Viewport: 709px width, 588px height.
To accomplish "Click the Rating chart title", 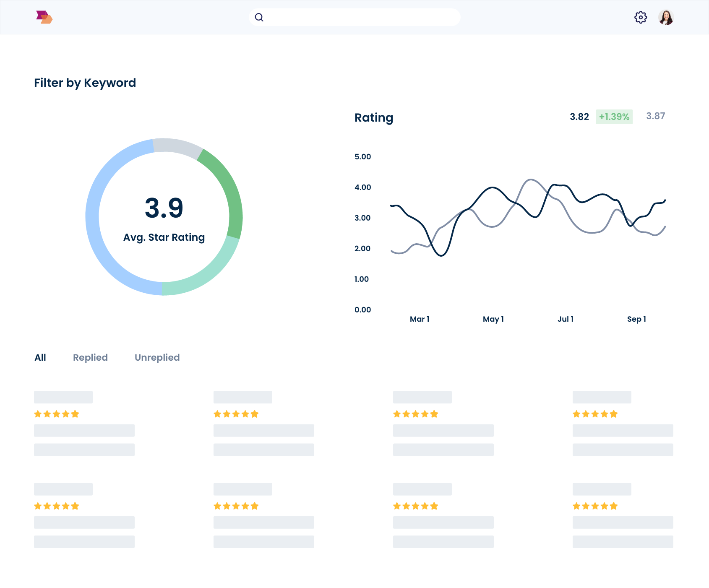I will (x=374, y=118).
